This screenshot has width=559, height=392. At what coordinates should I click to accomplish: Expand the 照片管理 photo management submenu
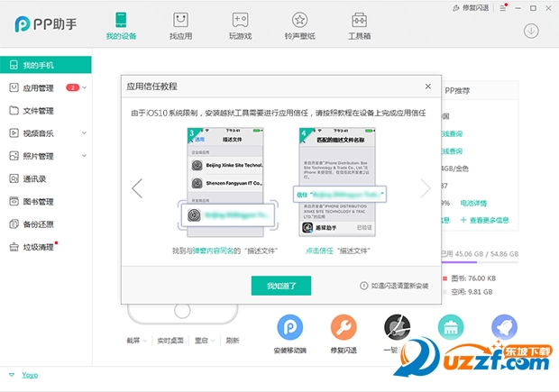[x=86, y=156]
